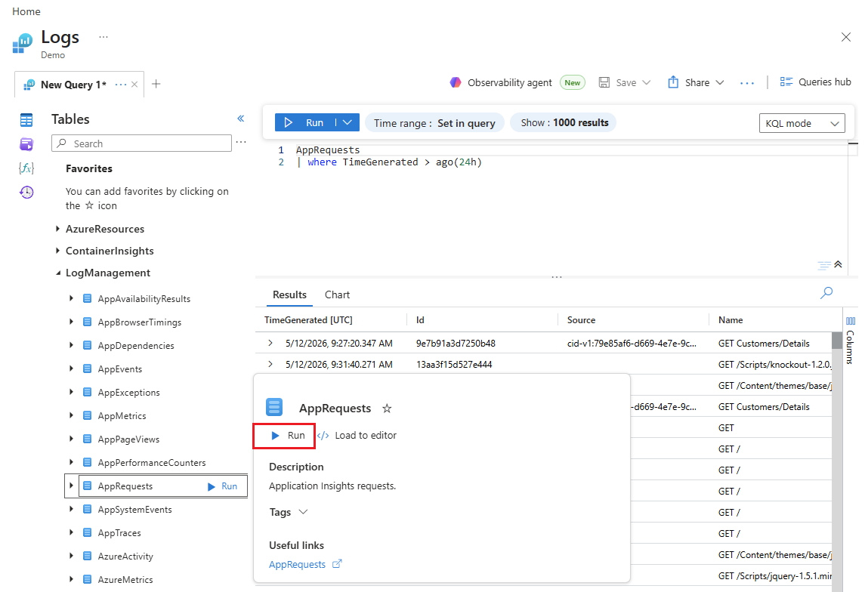This screenshot has height=592, width=868.
Task: Collapse the LogManagement group
Action: tap(57, 273)
